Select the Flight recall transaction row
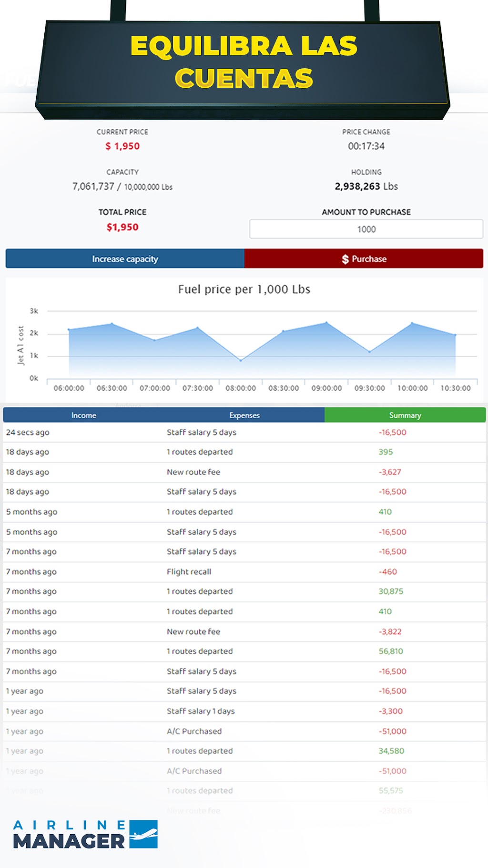This screenshot has width=488, height=868. click(244, 571)
